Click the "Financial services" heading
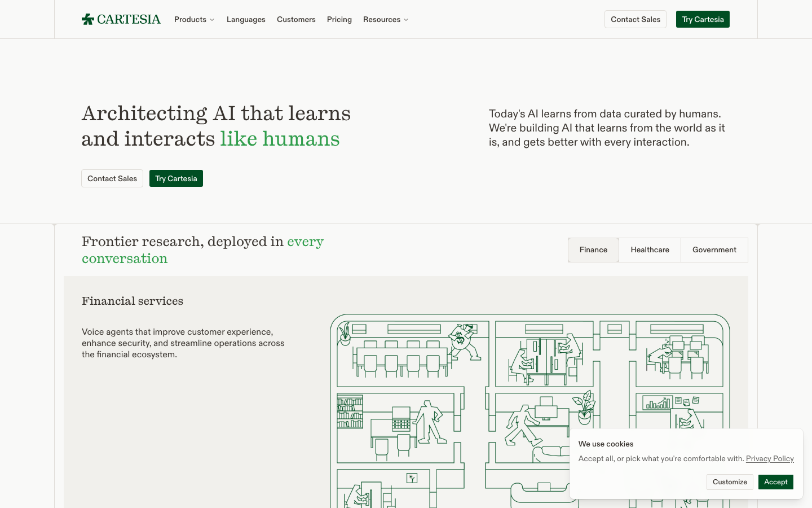Screen dimensions: 812x508 pyautogui.click(x=133, y=301)
